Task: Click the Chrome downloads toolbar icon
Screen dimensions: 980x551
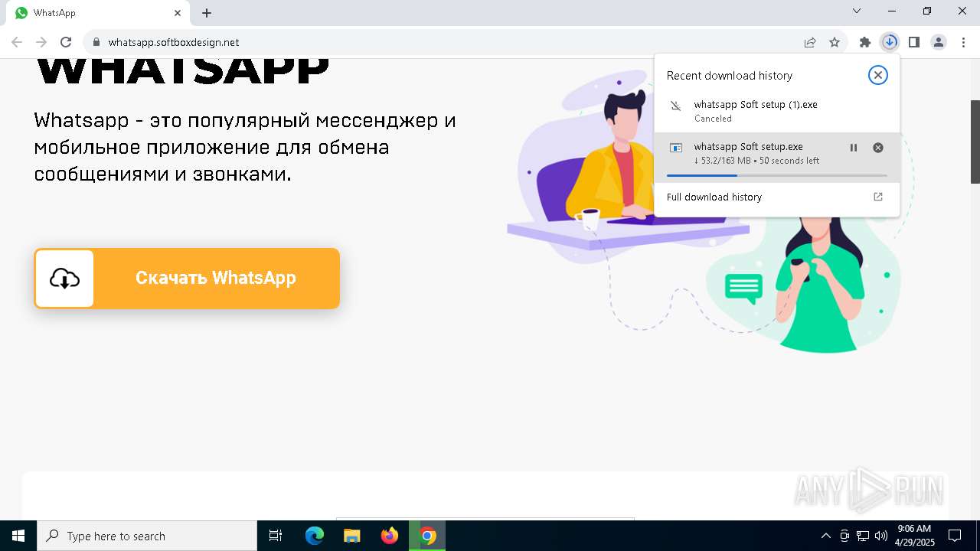Action: click(x=890, y=42)
